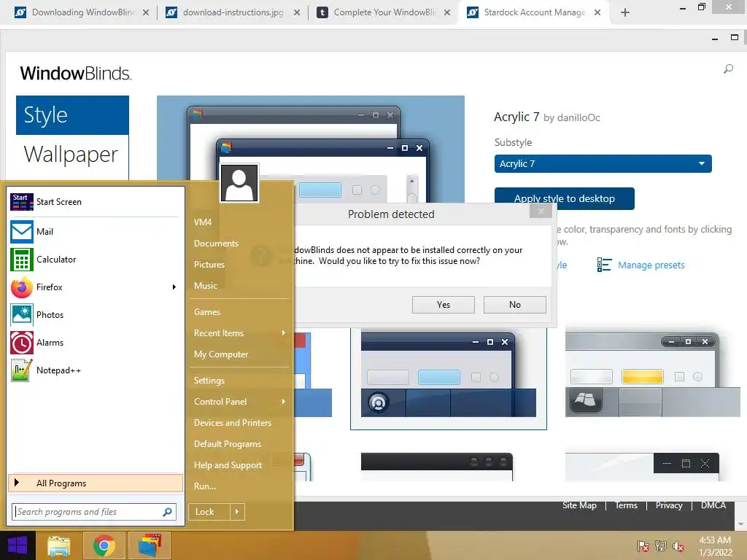This screenshot has width=747, height=560.
Task: Open the Run... dialog
Action: 205,486
